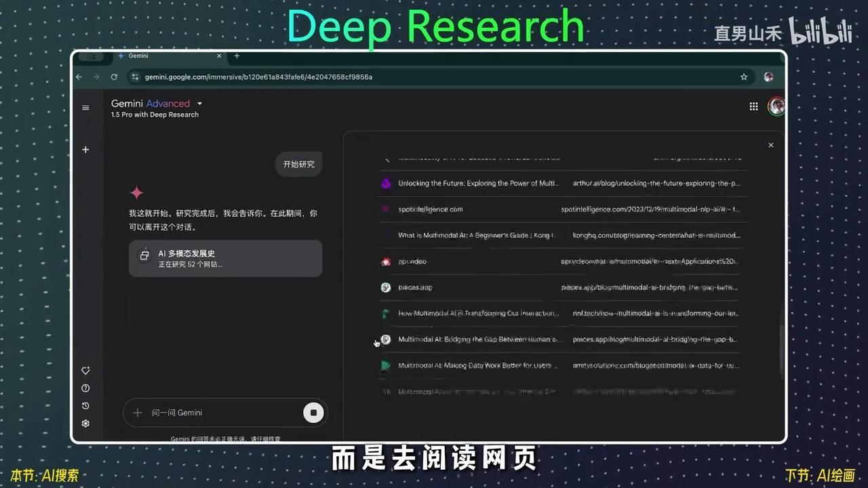The image size is (868, 488).
Task: Bookmark this page with the star icon
Action: pos(744,77)
